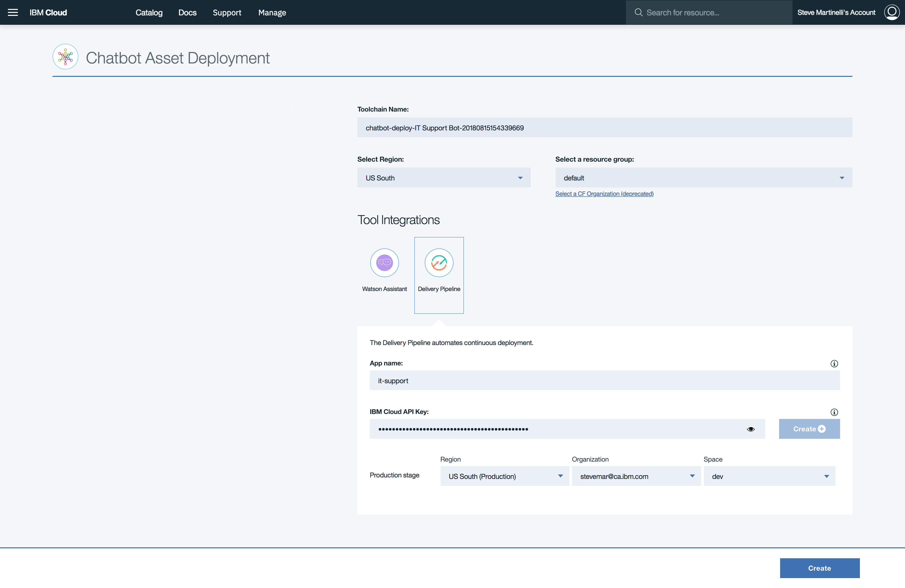Click the search magnifier icon
The image size is (905, 588).
[x=638, y=13]
